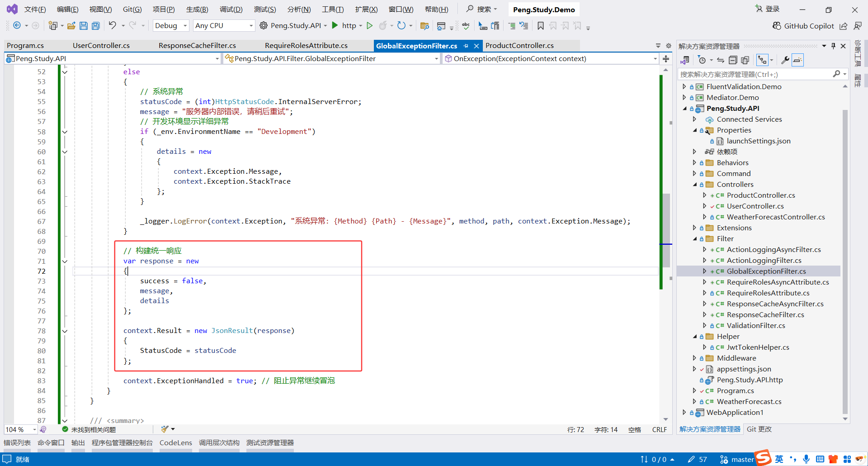This screenshot has height=466, width=868.
Task: Click the Open File folder icon
Action: coord(71,26)
